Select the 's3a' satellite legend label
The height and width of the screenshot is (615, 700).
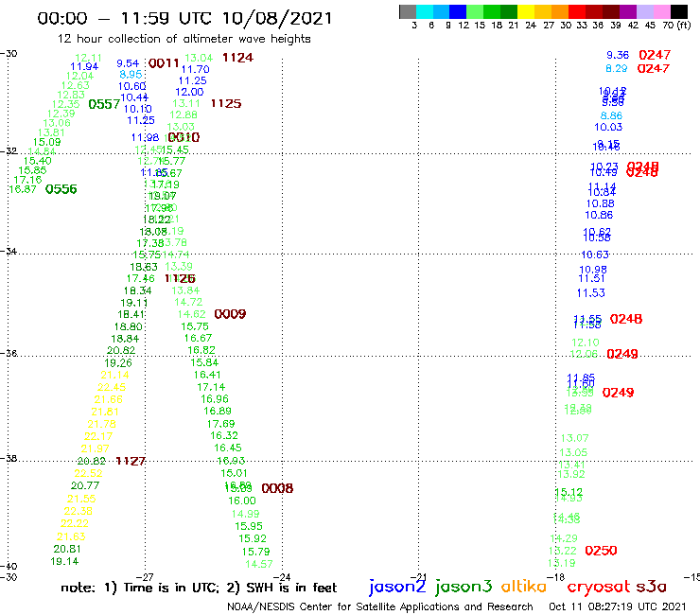651,587
